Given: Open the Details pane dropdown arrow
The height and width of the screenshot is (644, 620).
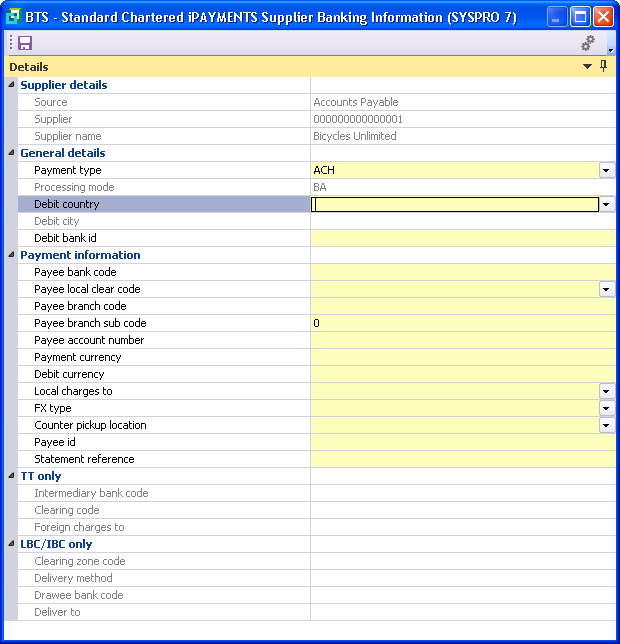Looking at the screenshot, I should click(587, 67).
